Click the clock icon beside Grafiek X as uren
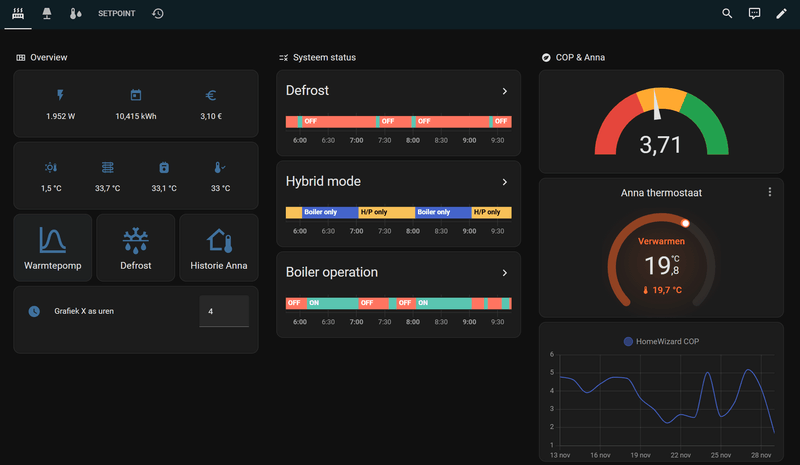The height and width of the screenshot is (465, 800). click(34, 311)
